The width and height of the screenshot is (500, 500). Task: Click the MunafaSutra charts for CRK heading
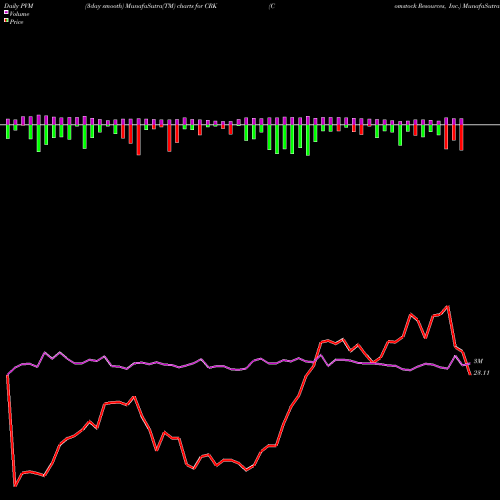[x=151, y=6]
